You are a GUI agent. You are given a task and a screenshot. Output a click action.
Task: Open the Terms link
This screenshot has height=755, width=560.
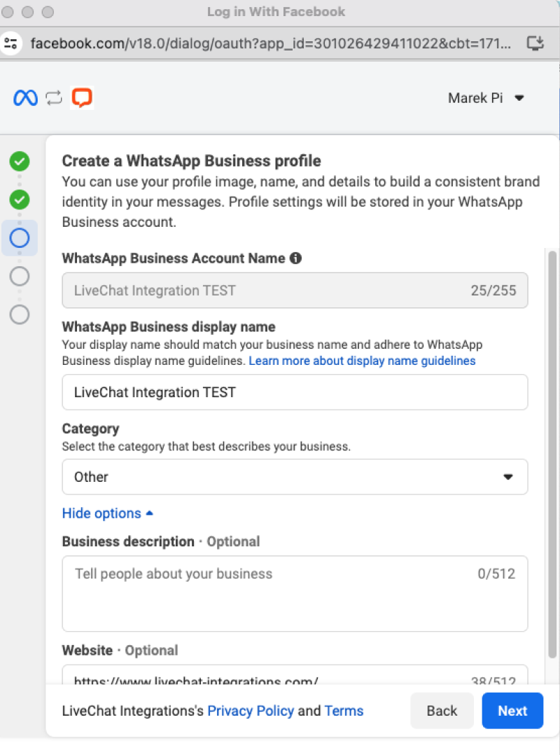[344, 711]
